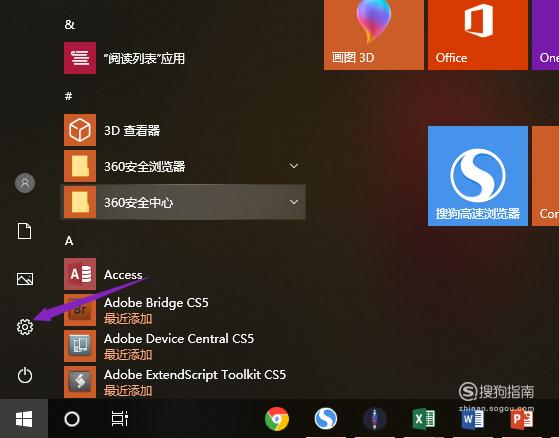Jump via the # section header

69,96
